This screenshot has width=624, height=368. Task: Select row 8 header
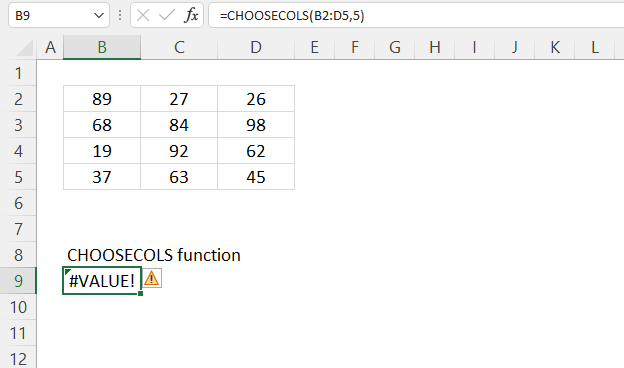pos(18,255)
